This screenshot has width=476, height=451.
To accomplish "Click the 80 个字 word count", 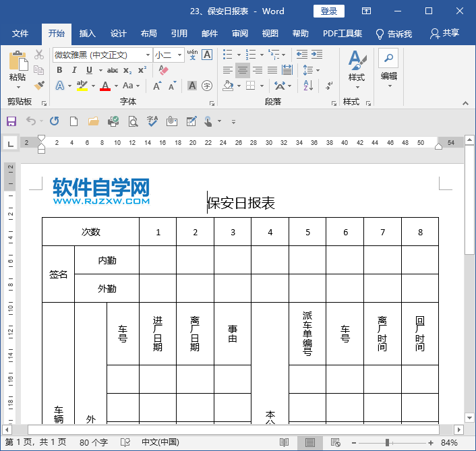I will pyautogui.click(x=94, y=442).
